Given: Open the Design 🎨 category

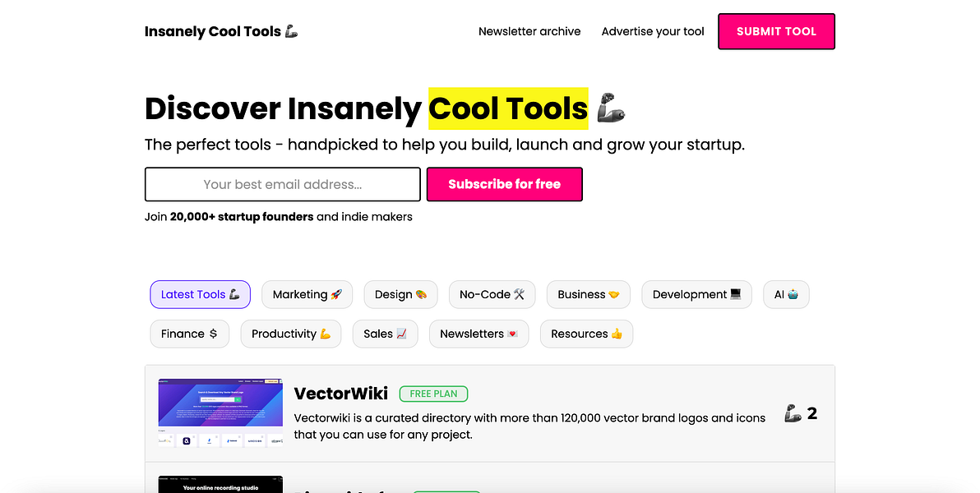Looking at the screenshot, I should point(400,294).
